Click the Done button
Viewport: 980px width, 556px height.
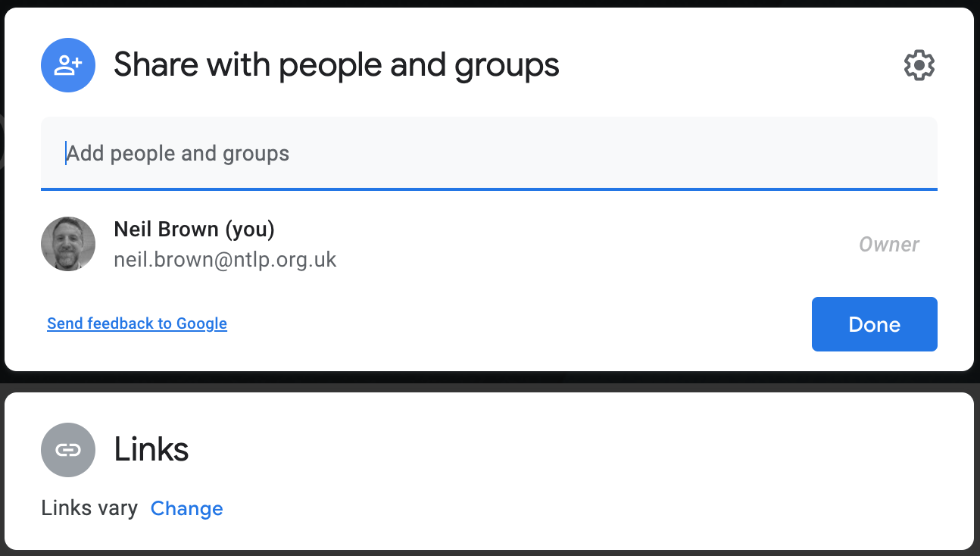[875, 324]
